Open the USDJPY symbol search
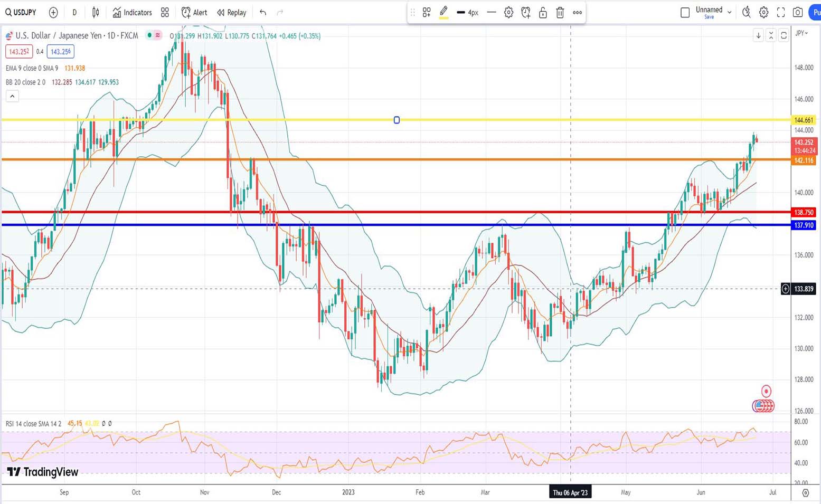Screen dimensions: 821x504 tap(21, 12)
